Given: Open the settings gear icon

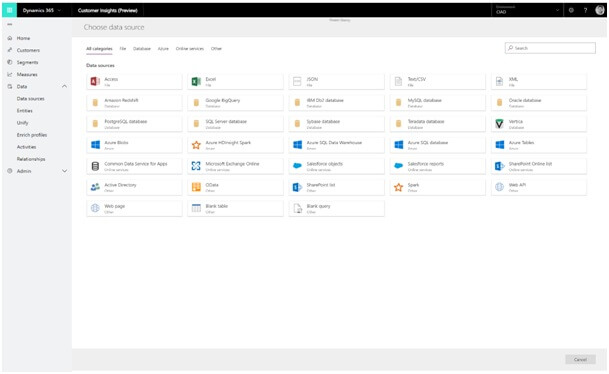Looking at the screenshot, I should (571, 10).
